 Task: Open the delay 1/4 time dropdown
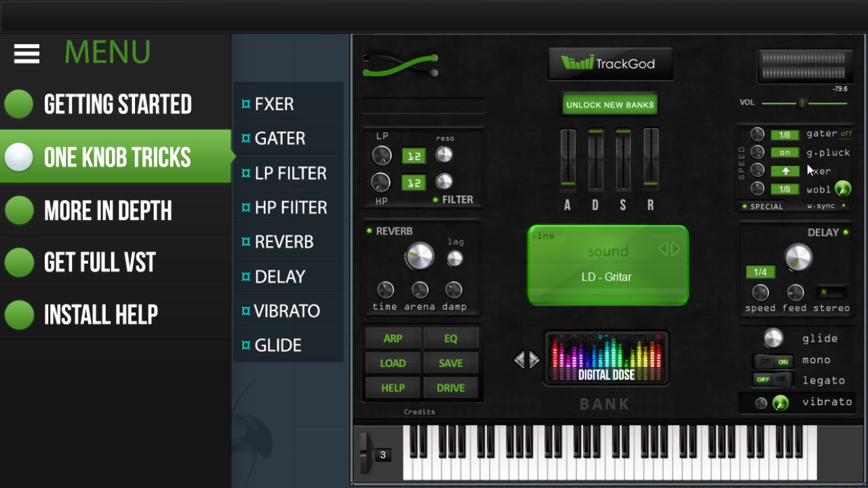click(760, 272)
